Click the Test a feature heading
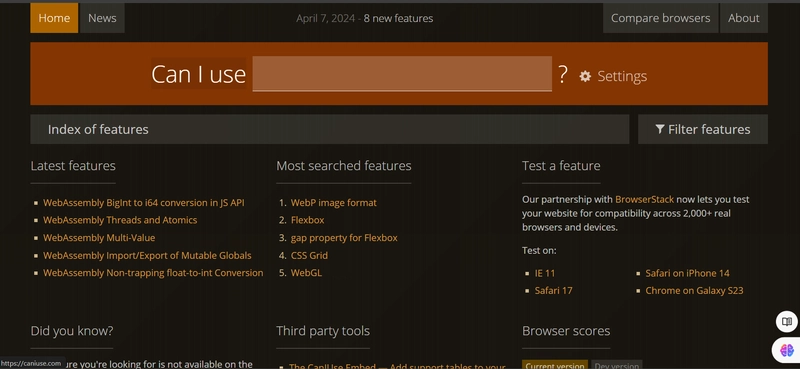The width and height of the screenshot is (800, 369). click(561, 166)
